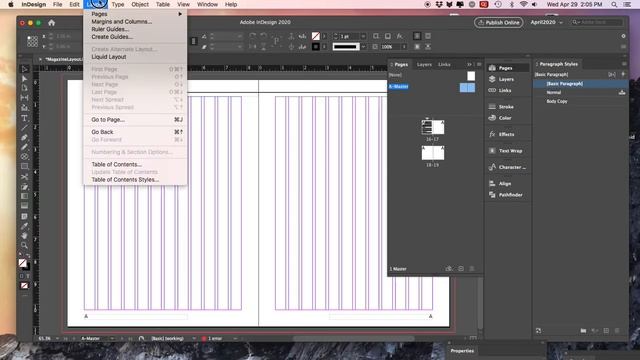This screenshot has height=360, width=640.
Task: Switch to the Layers tab
Action: pos(424,64)
